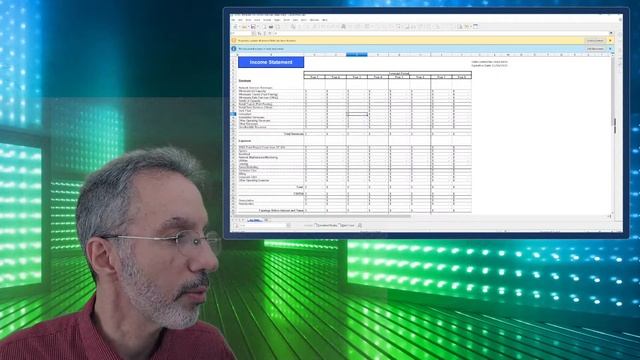Select the Expenses heading cell
The image size is (640, 360).
[245, 141]
